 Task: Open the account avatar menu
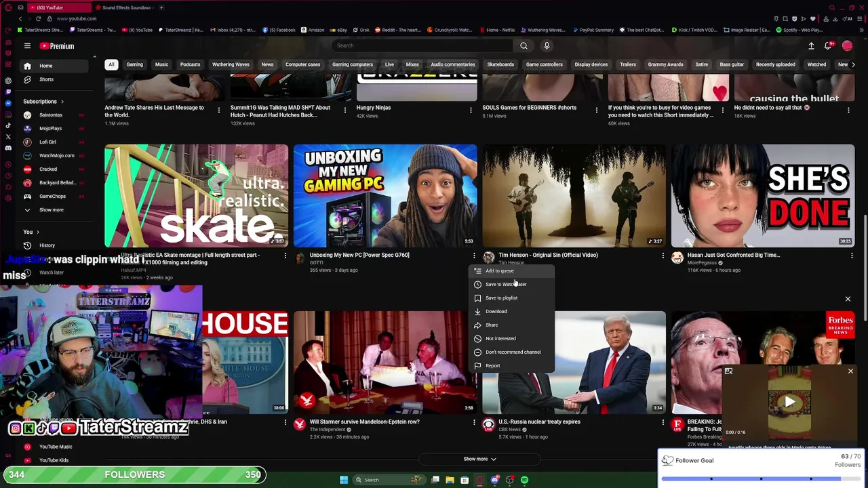click(847, 46)
